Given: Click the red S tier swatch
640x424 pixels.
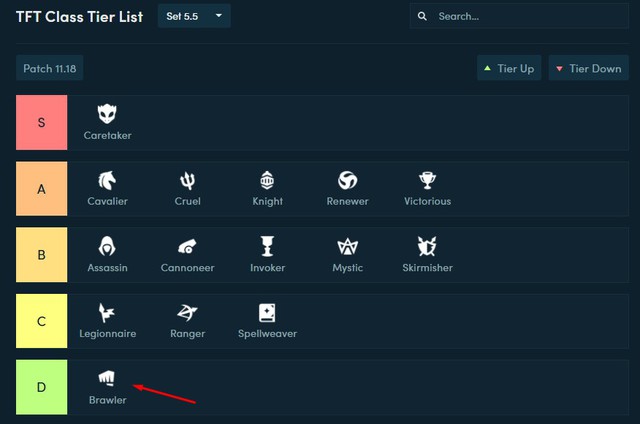Looking at the screenshot, I should point(41,123).
